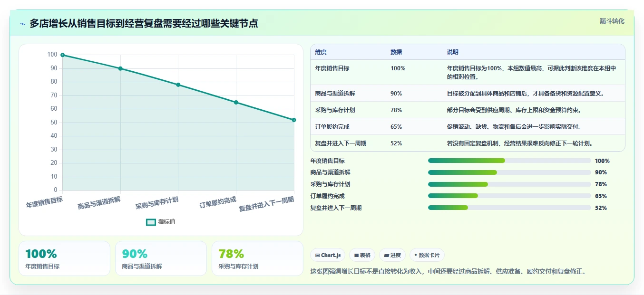Click the 进度 tag
The image size is (644, 295).
[x=392, y=255]
